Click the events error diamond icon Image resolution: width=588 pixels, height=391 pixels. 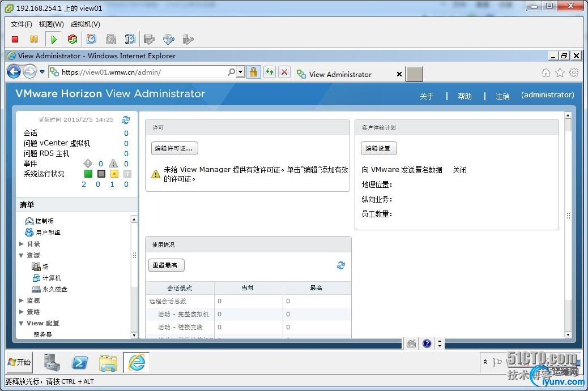tap(88, 164)
